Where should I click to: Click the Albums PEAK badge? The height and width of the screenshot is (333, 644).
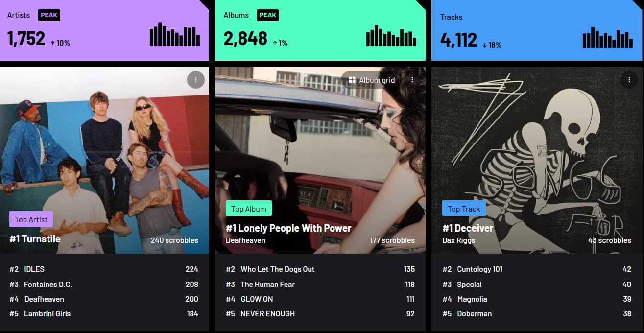click(x=267, y=15)
